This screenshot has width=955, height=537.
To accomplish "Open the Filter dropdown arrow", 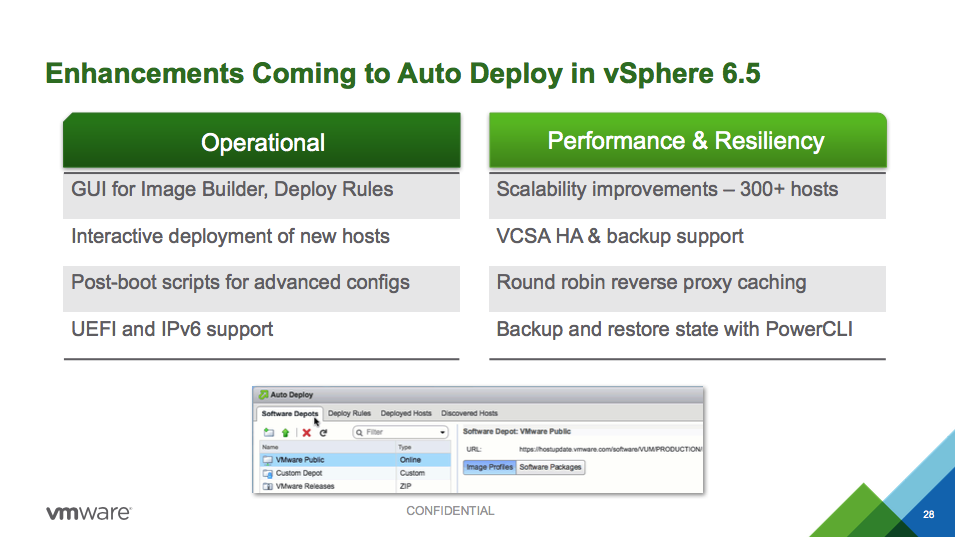I will [x=442, y=432].
